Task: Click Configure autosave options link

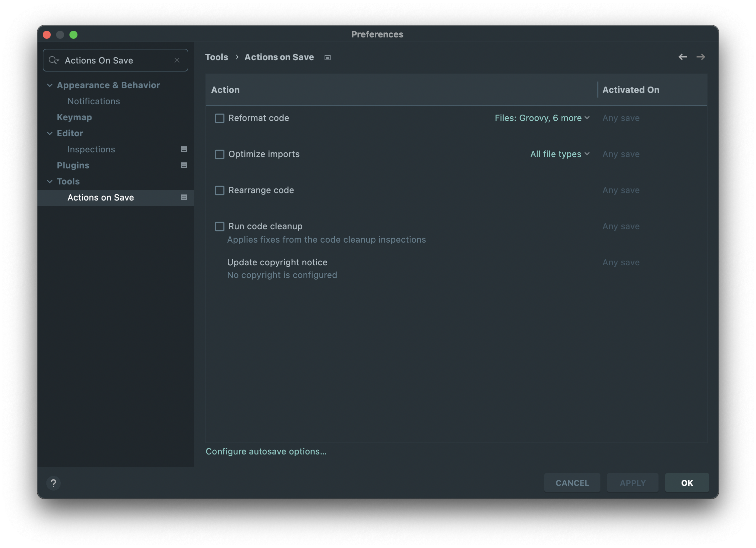Action: 266,451
